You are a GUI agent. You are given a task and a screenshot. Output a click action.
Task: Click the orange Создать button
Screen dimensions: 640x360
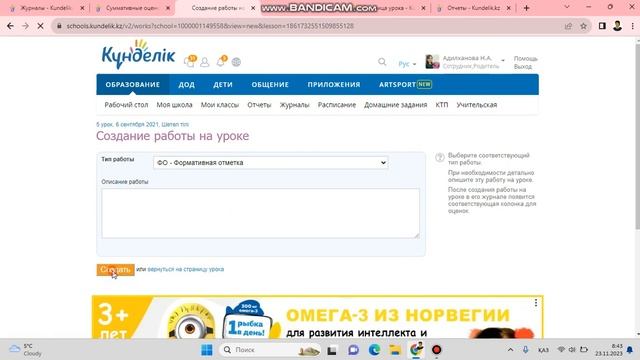[116, 269]
